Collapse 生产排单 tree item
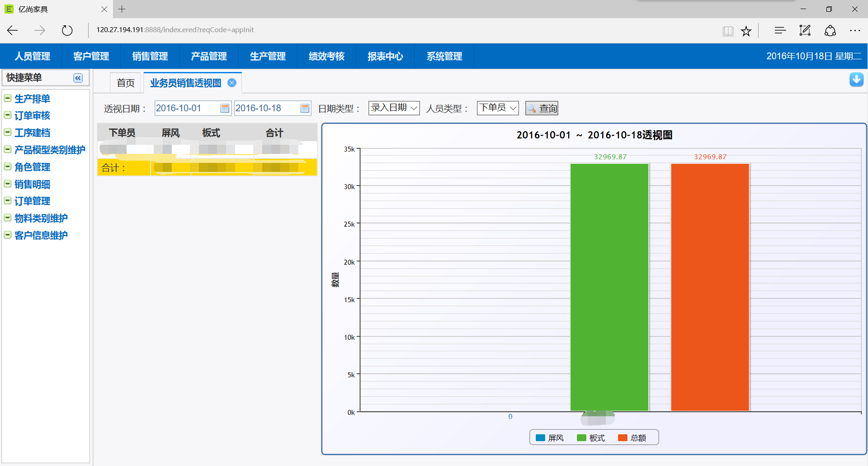Image resolution: width=868 pixels, height=466 pixels. (x=8, y=98)
